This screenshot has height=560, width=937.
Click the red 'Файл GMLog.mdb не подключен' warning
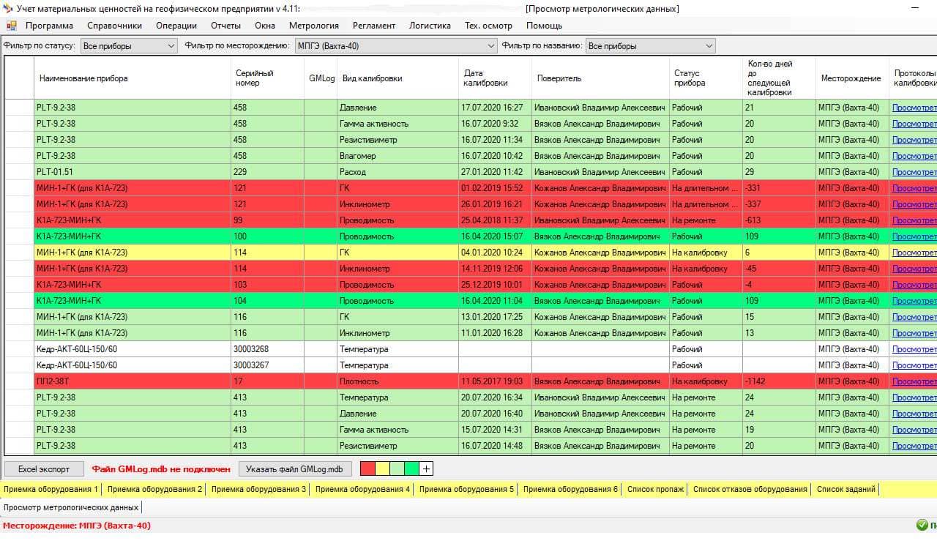(x=161, y=468)
